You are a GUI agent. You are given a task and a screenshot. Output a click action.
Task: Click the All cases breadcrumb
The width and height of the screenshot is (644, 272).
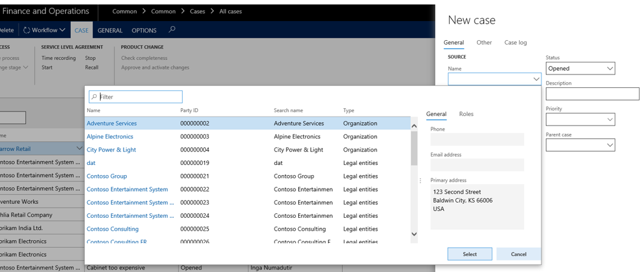pos(231,11)
